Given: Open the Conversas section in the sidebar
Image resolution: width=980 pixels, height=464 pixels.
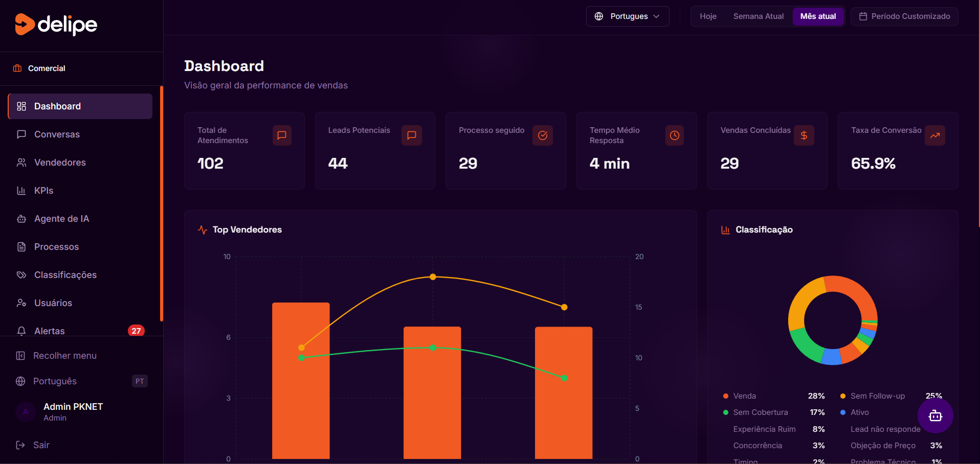Looking at the screenshot, I should (x=56, y=134).
